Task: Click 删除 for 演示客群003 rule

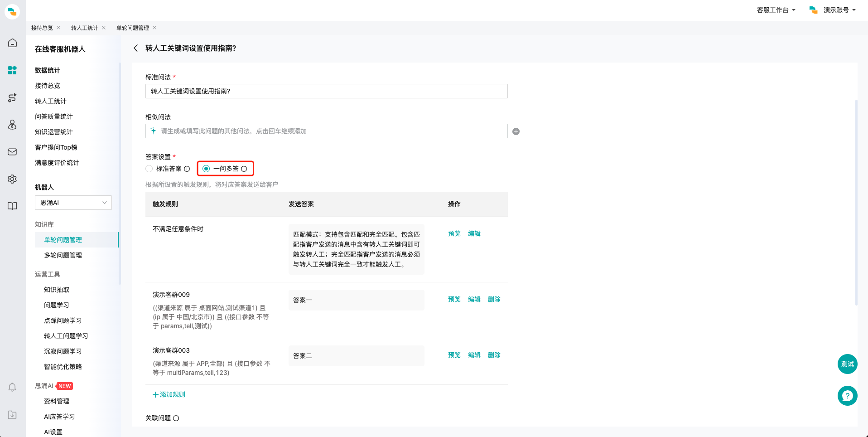Action: [494, 355]
